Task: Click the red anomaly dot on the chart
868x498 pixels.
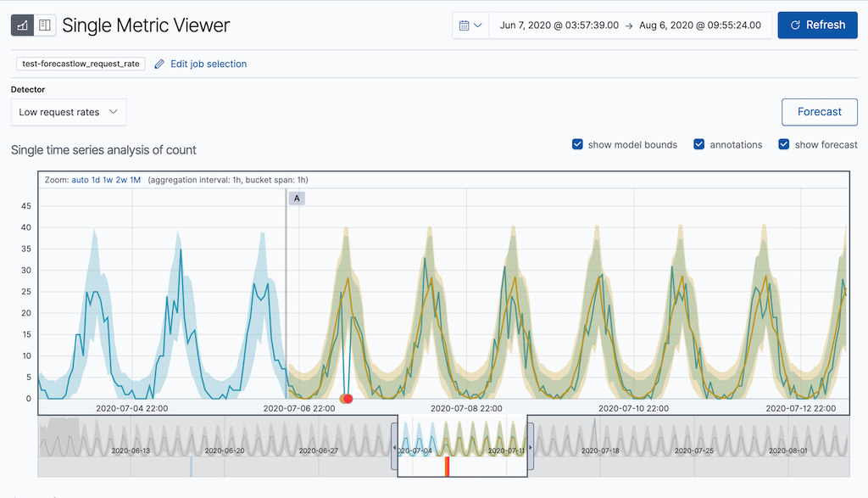Action: click(347, 397)
